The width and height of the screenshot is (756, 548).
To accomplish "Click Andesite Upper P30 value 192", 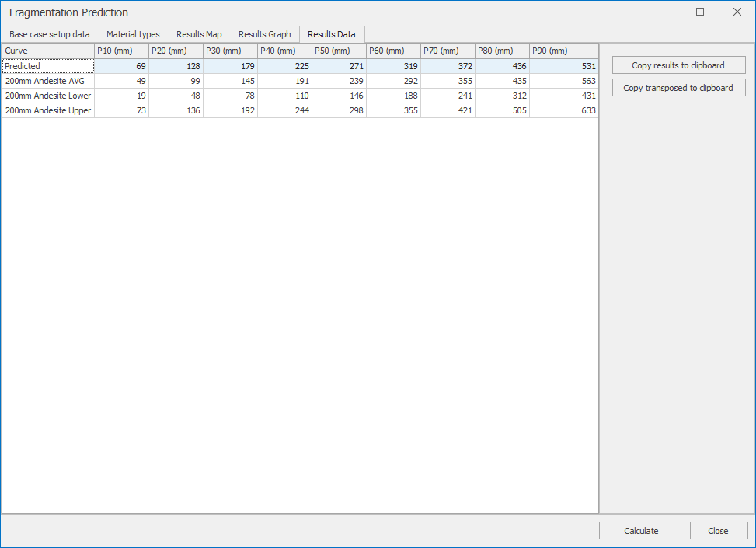I will [231, 110].
